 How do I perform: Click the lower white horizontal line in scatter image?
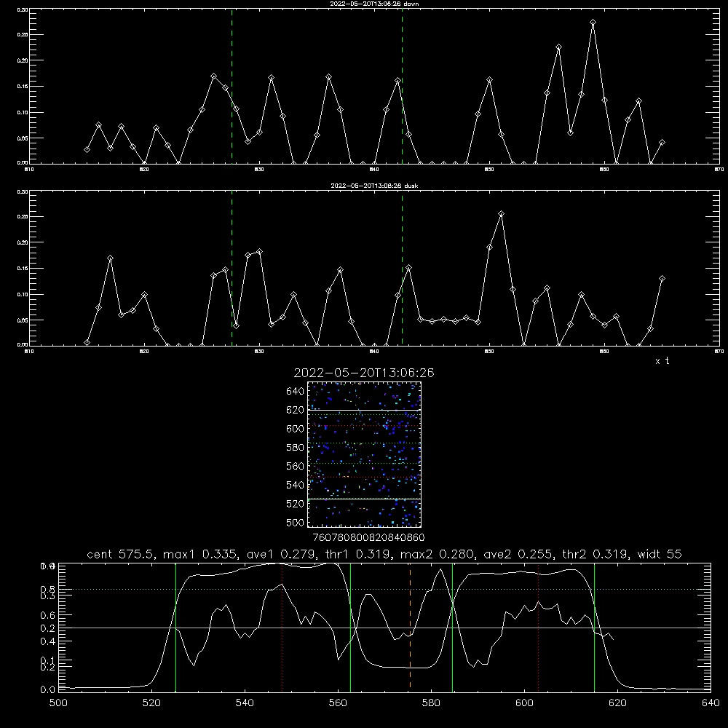click(365, 499)
